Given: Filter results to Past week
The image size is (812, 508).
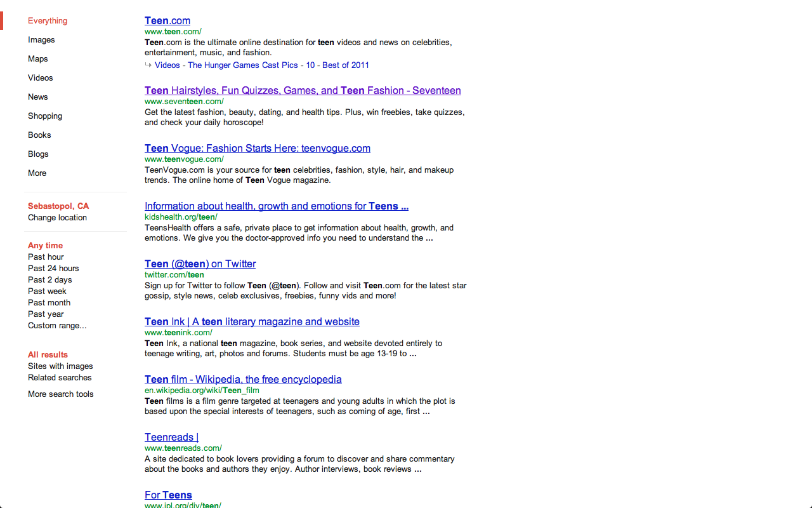Looking at the screenshot, I should tap(47, 291).
